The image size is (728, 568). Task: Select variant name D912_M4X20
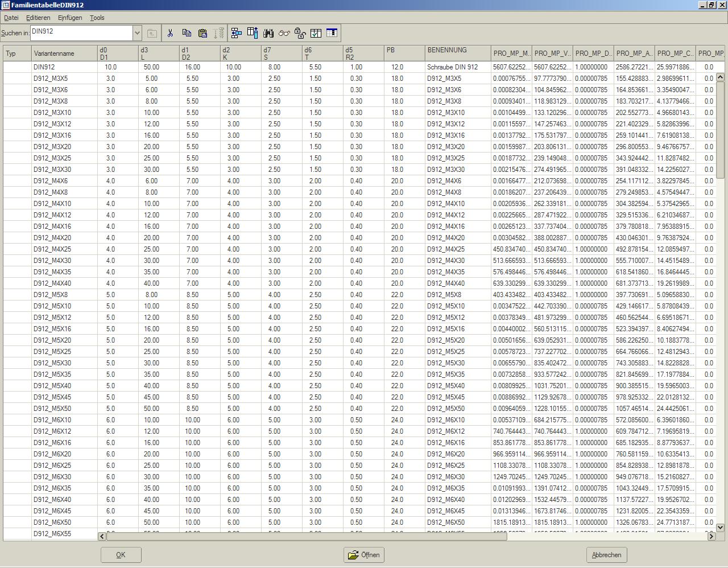[52, 238]
